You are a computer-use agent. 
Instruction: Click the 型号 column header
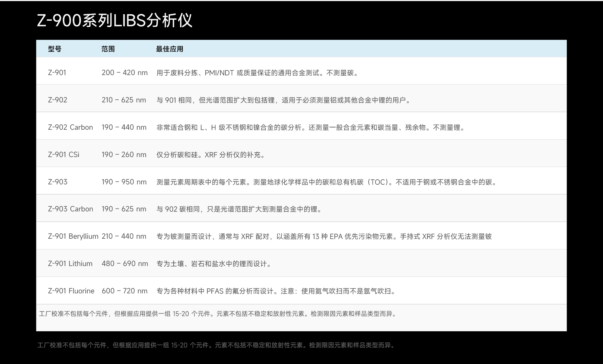click(x=55, y=49)
